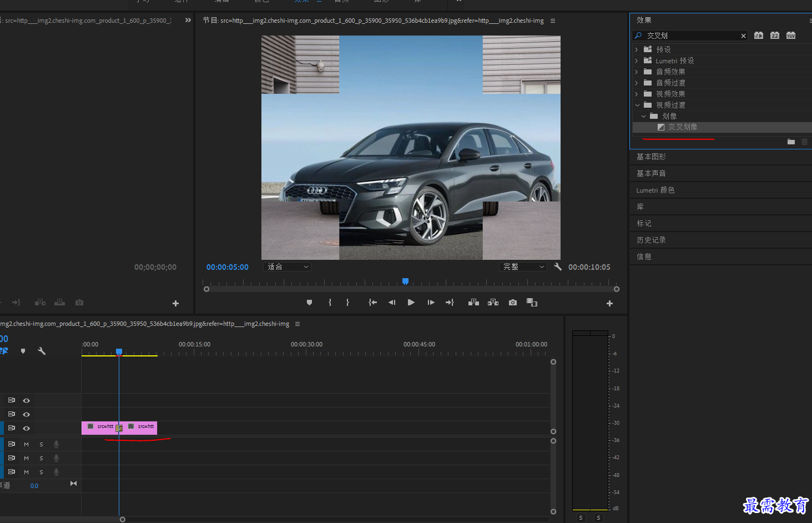812x523 pixels.
Task: Hide middle video track output eye
Action: click(26, 414)
